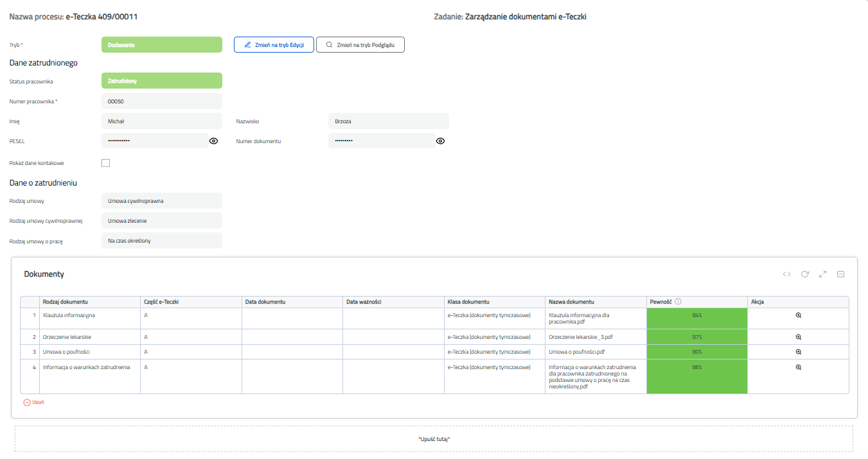Click the 87% confidence cell
Image resolution: width=868 pixels, height=459 pixels.
click(x=697, y=336)
